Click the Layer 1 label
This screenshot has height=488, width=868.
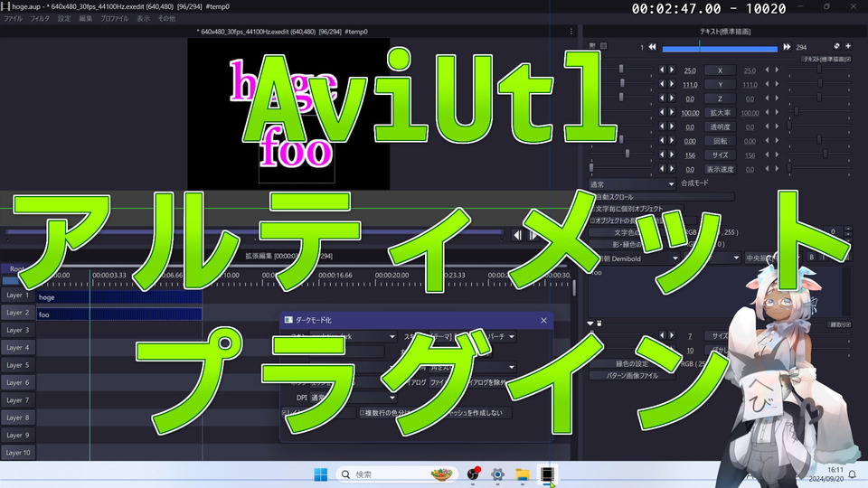click(18, 296)
